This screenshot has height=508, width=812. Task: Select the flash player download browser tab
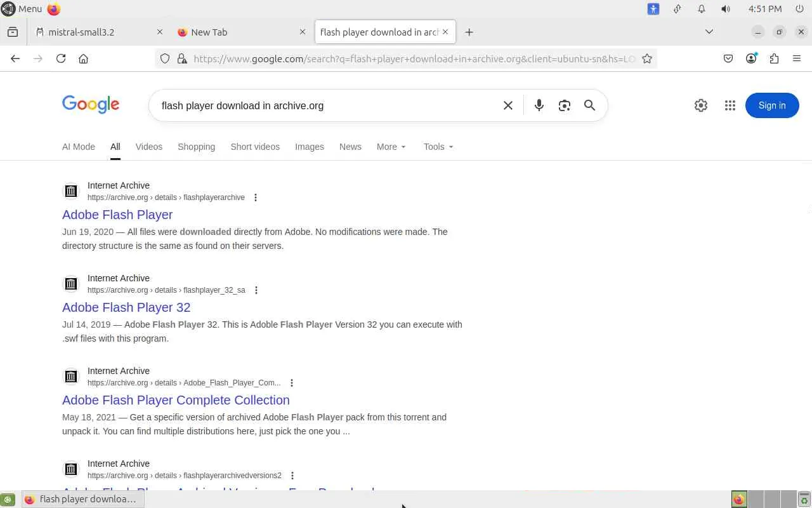coord(385,32)
